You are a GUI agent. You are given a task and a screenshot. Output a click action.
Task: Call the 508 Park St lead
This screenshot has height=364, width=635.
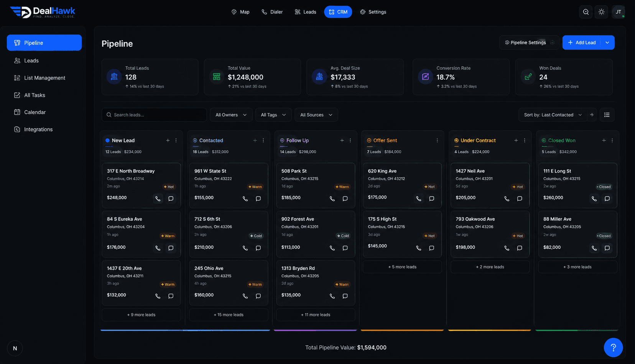(332, 198)
